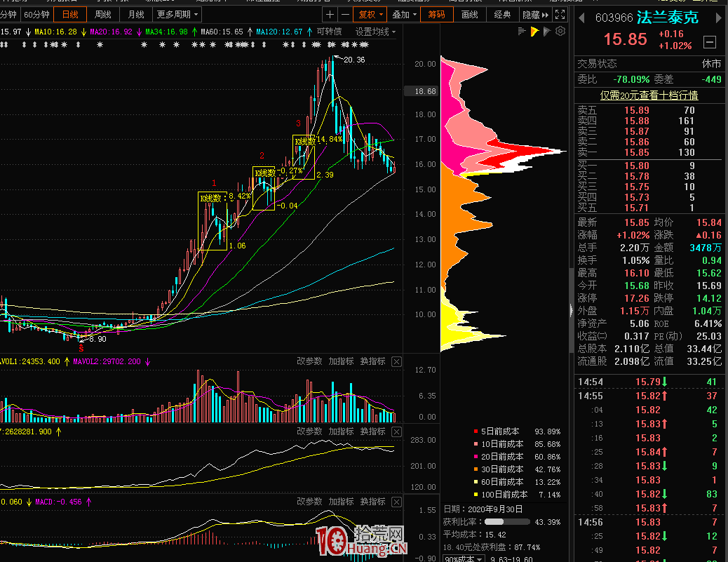Click the 可转债 label

(x=329, y=32)
